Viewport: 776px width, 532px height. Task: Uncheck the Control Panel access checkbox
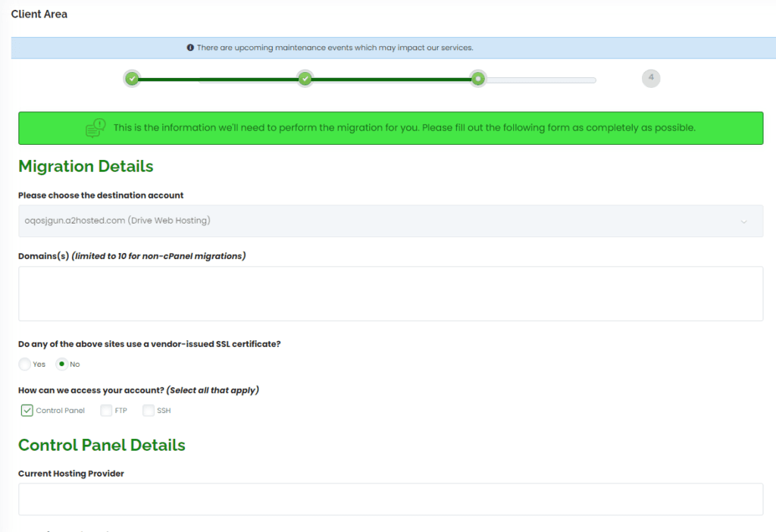click(x=27, y=410)
